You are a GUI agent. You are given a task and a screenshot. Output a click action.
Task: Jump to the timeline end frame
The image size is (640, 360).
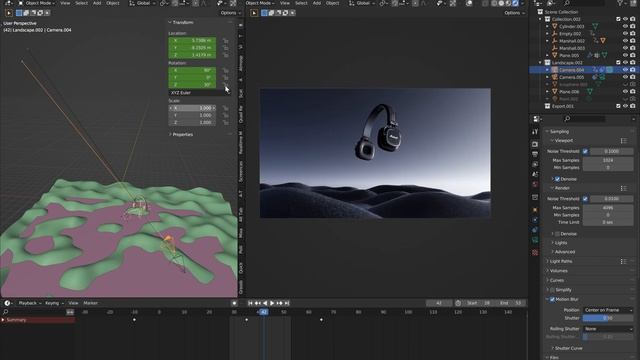coord(287,303)
